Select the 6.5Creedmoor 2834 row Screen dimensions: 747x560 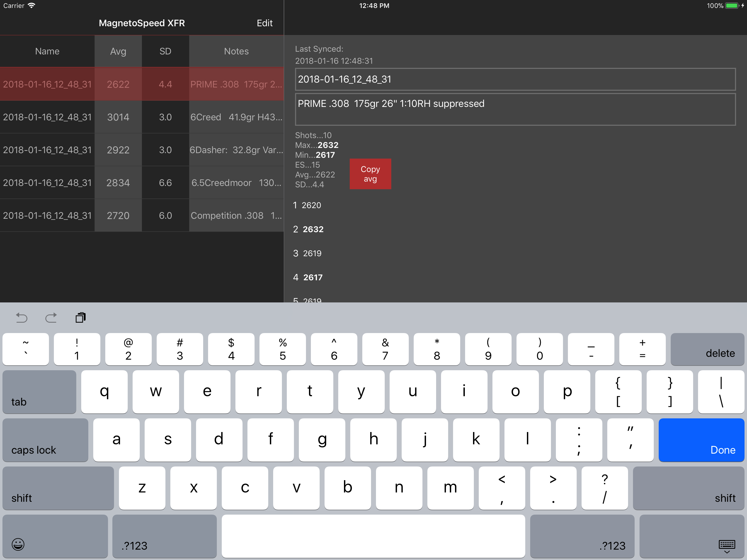click(x=142, y=183)
